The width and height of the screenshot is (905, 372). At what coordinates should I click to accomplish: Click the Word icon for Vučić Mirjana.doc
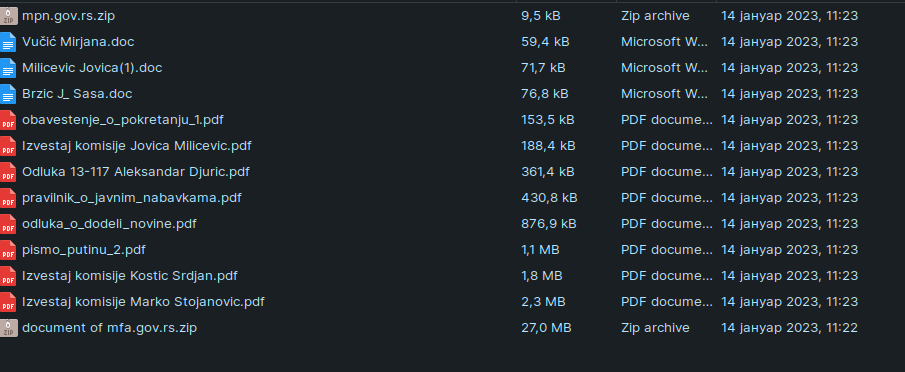(x=8, y=42)
